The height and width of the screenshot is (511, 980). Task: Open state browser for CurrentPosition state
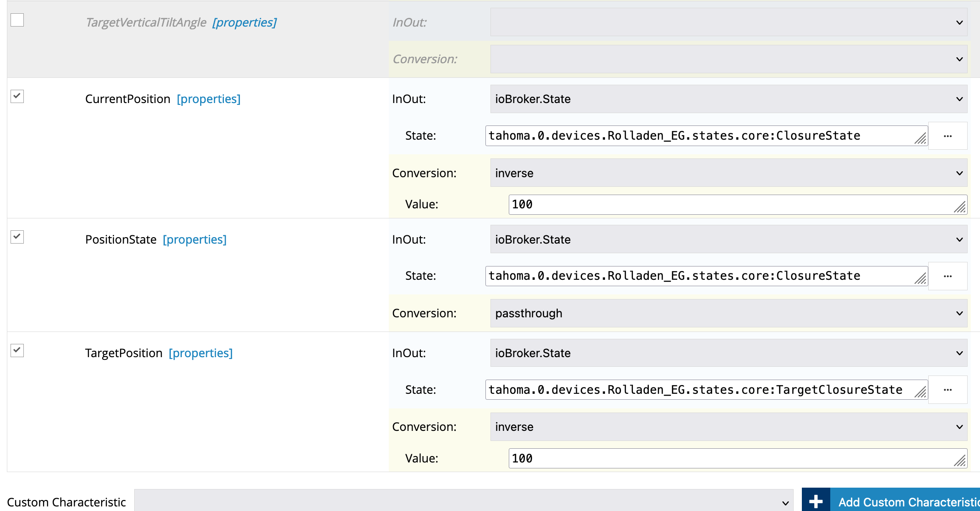(x=947, y=136)
